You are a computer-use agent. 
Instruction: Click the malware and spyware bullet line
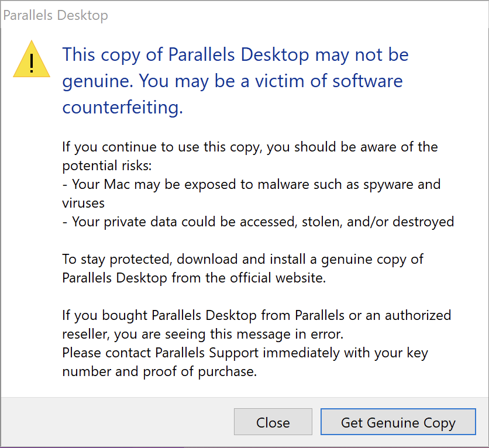coord(252,184)
